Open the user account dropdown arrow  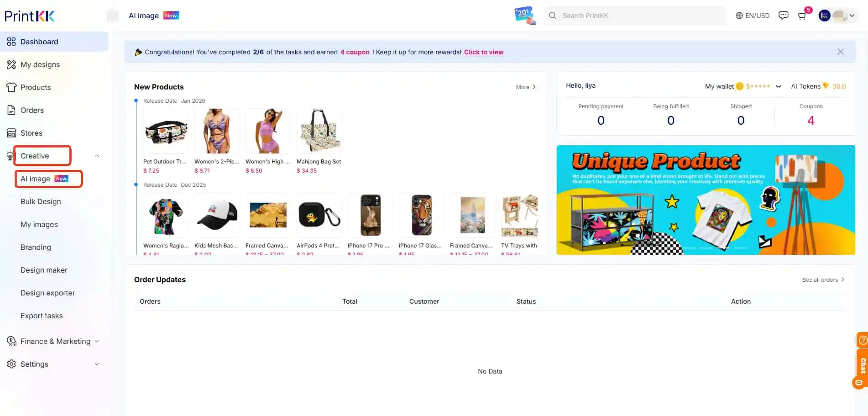852,16
